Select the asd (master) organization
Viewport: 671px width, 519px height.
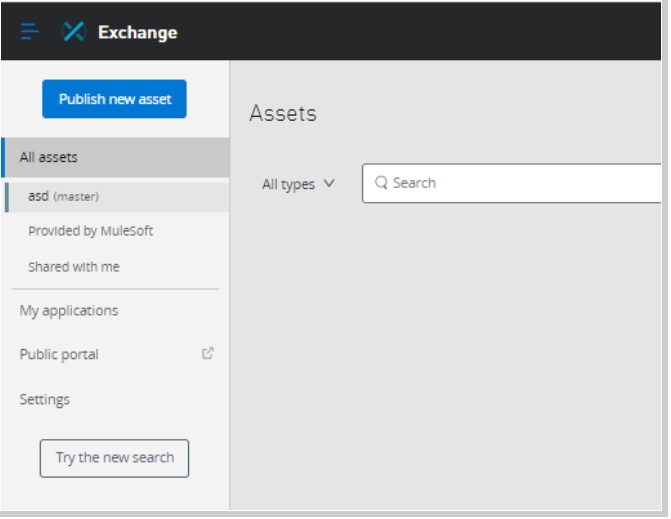[62, 196]
